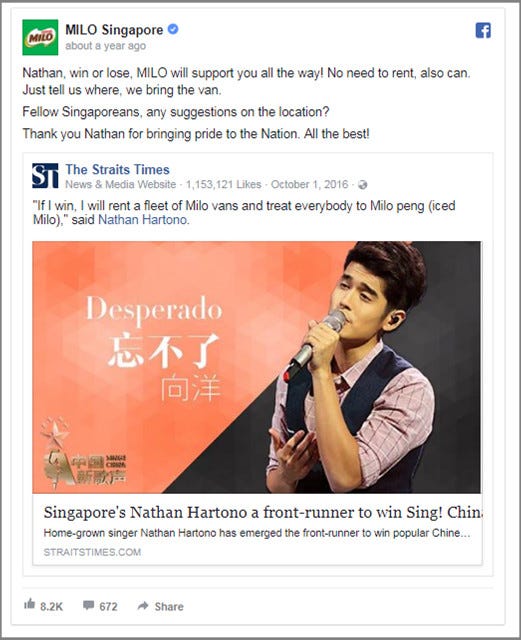Click the MILO Singapore profile logo
521x640 pixels.
point(40,37)
